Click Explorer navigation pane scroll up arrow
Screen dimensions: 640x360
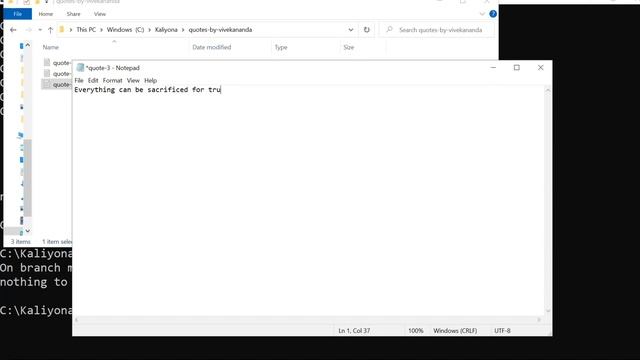pyautogui.click(x=27, y=45)
